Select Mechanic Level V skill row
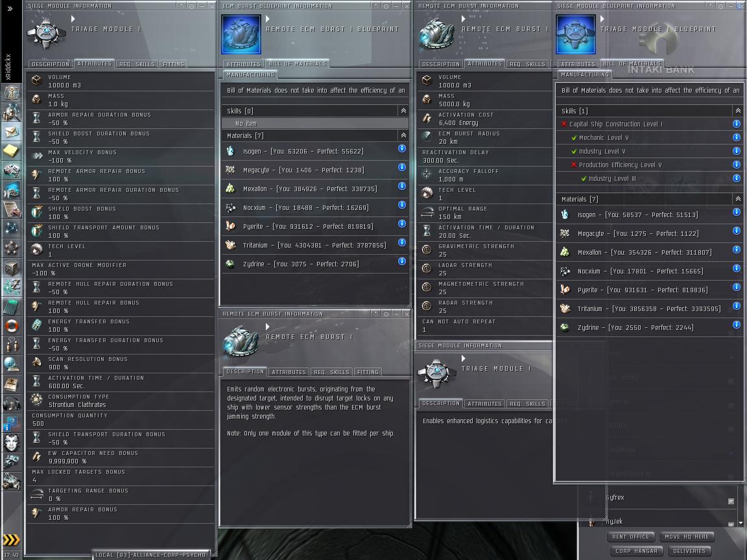747x560 pixels. pos(650,137)
